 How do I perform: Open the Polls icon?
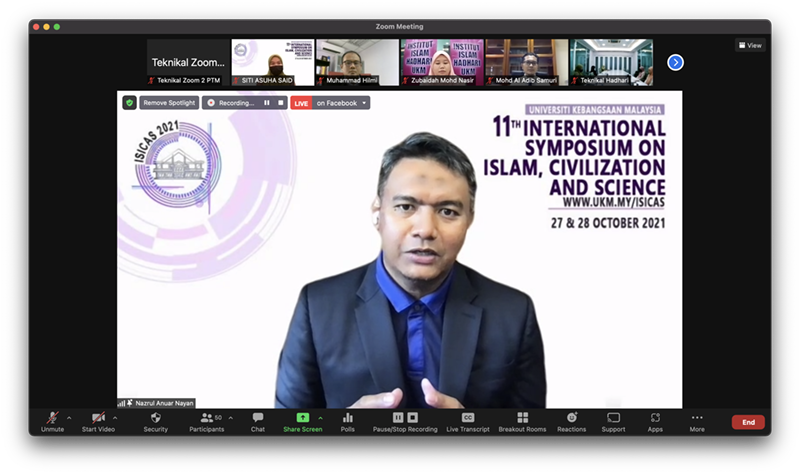348,418
